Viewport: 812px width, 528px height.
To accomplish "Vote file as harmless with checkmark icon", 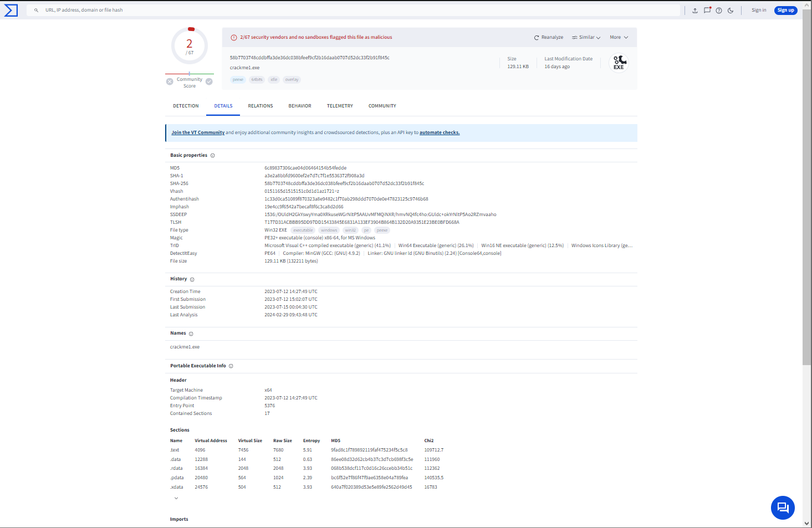I will coord(209,82).
